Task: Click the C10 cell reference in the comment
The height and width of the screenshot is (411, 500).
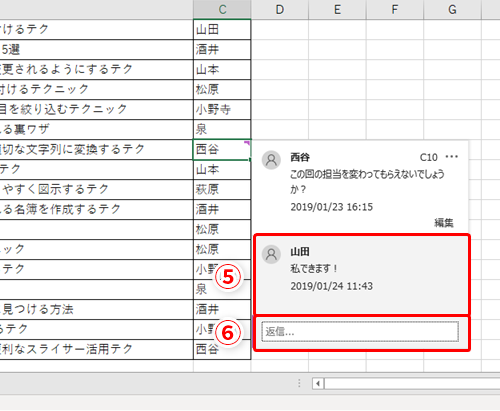Action: pyautogui.click(x=428, y=157)
